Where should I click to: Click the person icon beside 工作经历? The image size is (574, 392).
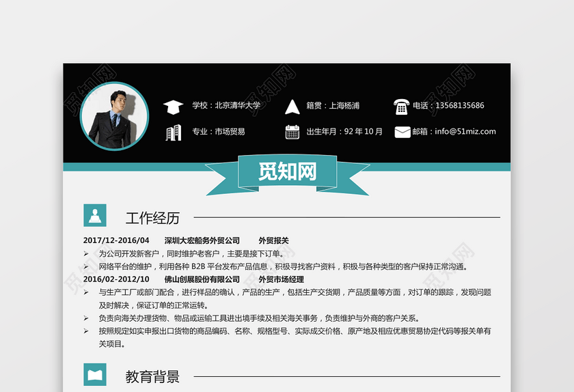(x=95, y=215)
